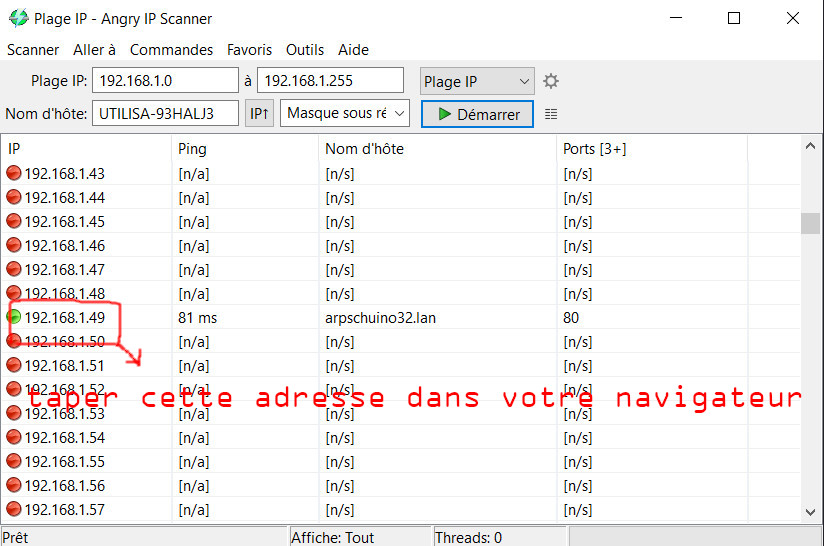Click the red status icon for 192.168.1.46
The image size is (824, 546).
[14, 245]
